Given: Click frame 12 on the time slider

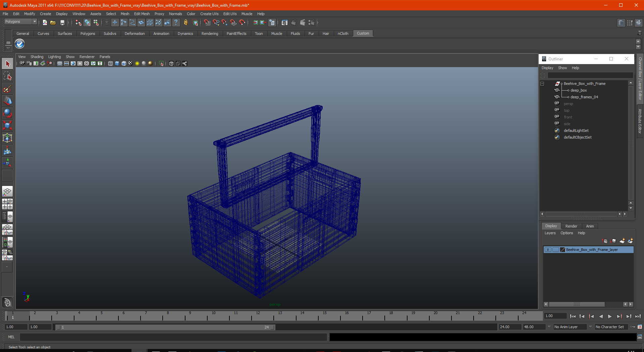Looking at the screenshot, I should (258, 315).
